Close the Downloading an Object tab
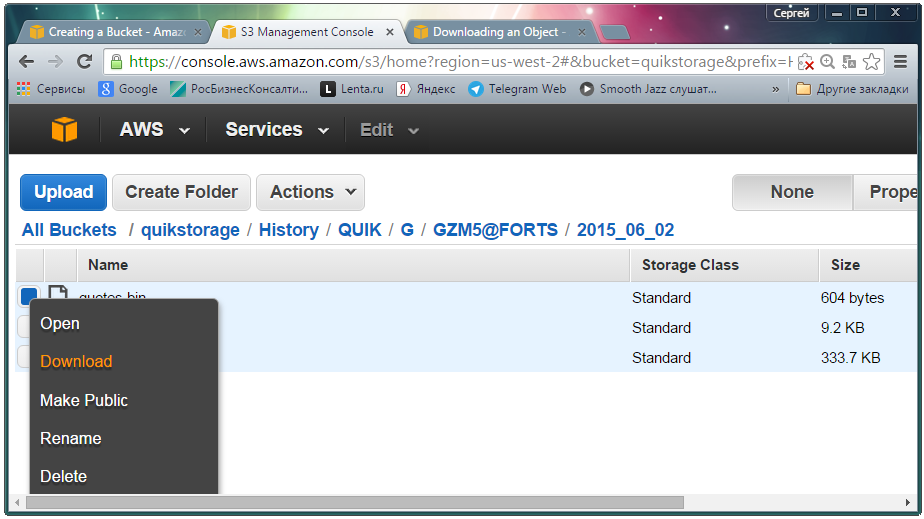This screenshot has height=519, width=924. [x=582, y=32]
